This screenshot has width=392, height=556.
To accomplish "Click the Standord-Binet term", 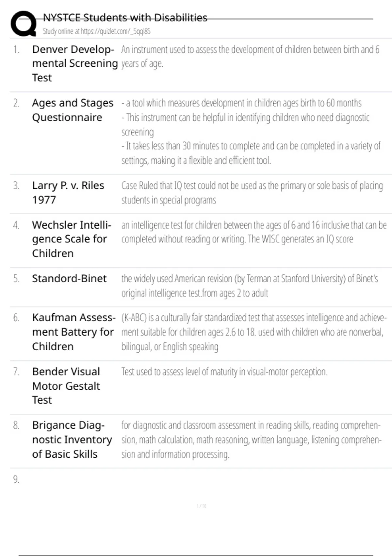I will (x=69, y=278).
